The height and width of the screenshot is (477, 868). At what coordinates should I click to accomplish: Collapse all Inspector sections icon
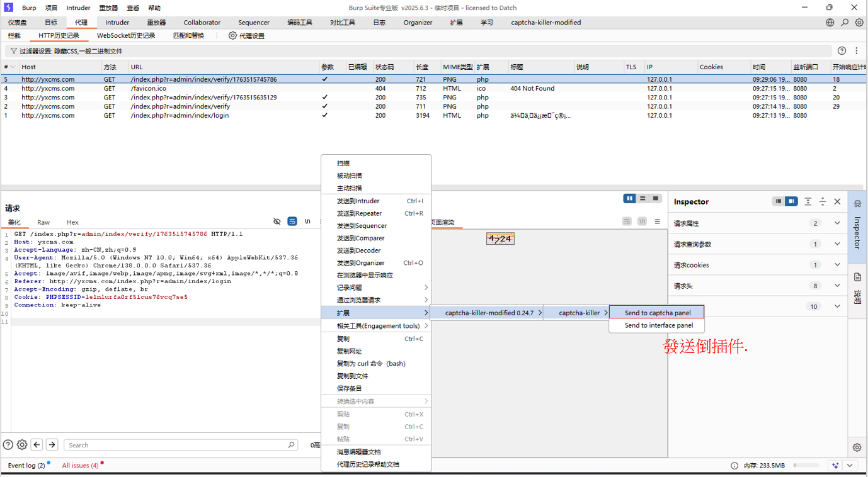click(x=823, y=201)
